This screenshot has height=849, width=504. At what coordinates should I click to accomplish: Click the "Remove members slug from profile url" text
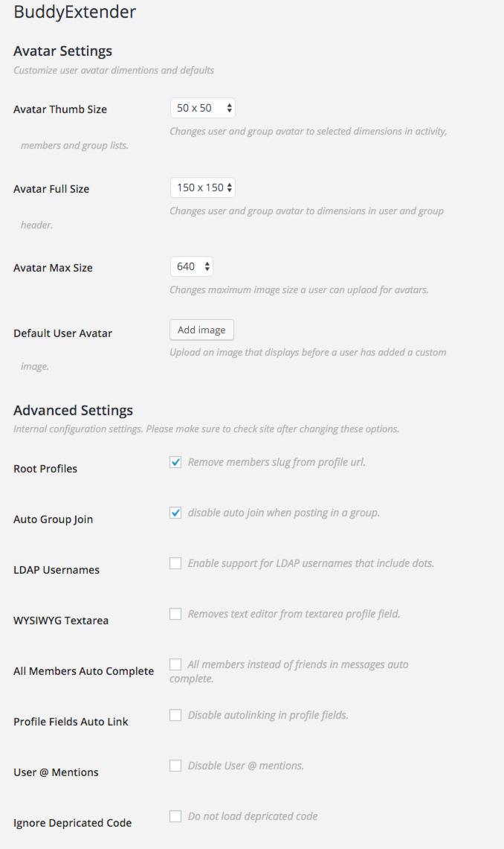[277, 463]
